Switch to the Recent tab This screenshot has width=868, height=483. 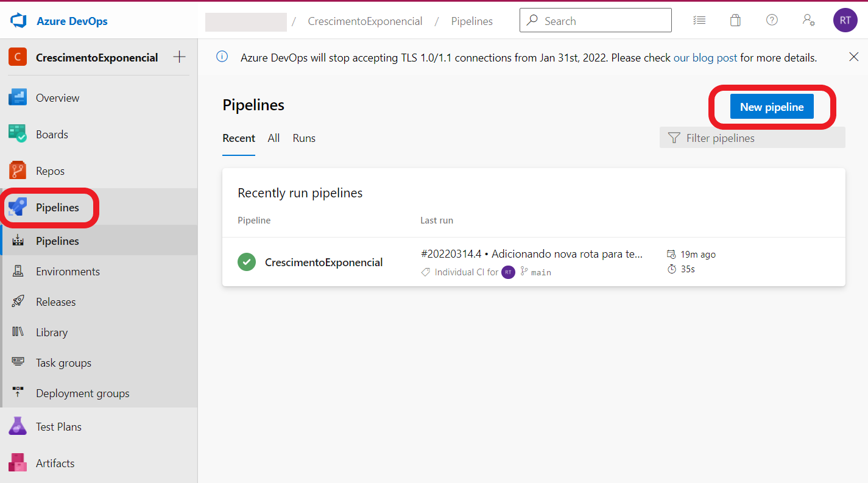pyautogui.click(x=239, y=138)
